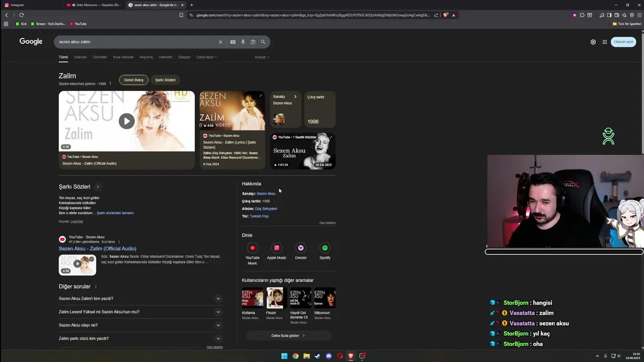Switch to the Videolar tab
Screen dimensions: 644x362
(80, 57)
